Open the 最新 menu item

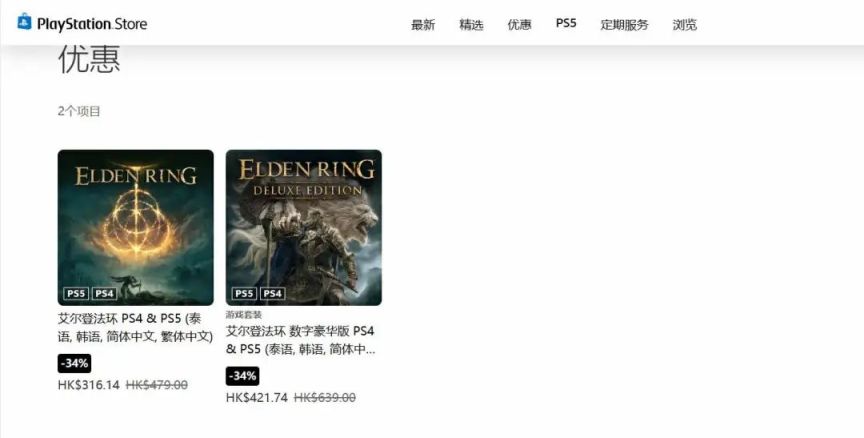pos(423,25)
